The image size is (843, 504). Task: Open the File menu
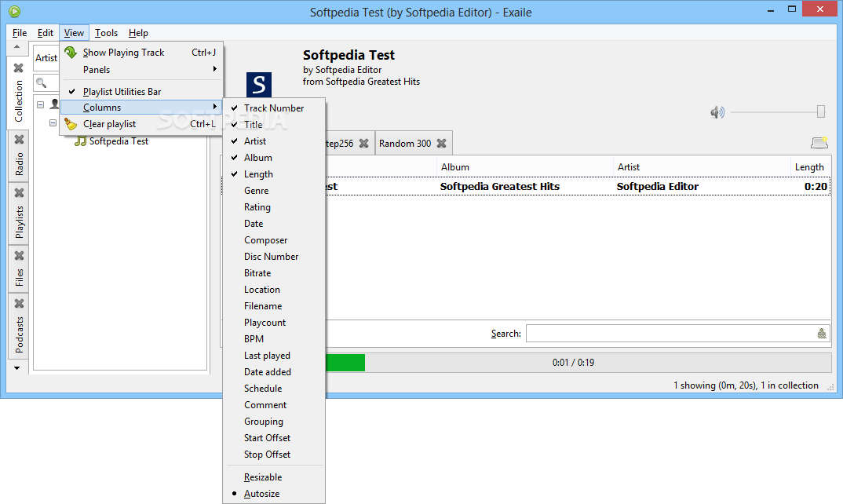20,33
